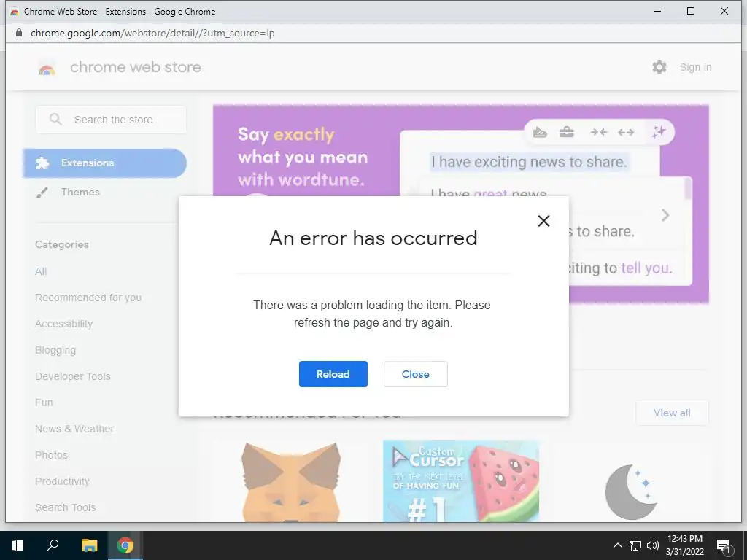Click the Chrome taskbar icon

click(125, 545)
